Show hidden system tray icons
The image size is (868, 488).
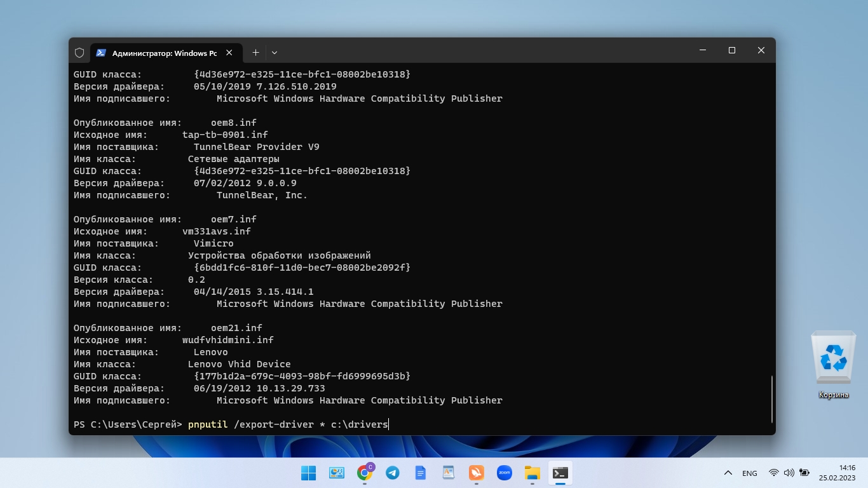point(728,473)
